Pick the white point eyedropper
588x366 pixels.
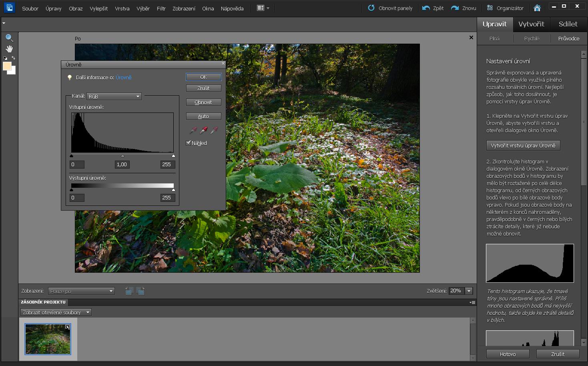coord(214,130)
